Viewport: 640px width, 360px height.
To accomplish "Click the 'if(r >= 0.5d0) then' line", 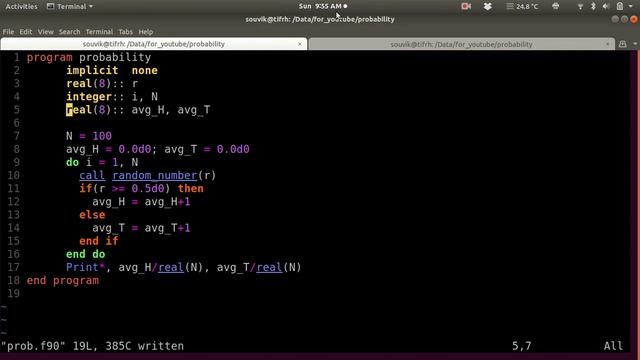I will [141, 189].
